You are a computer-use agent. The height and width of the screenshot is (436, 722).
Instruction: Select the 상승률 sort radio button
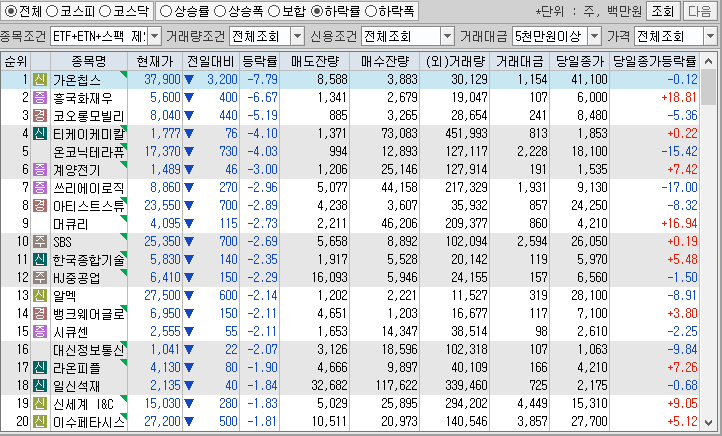[x=166, y=11]
